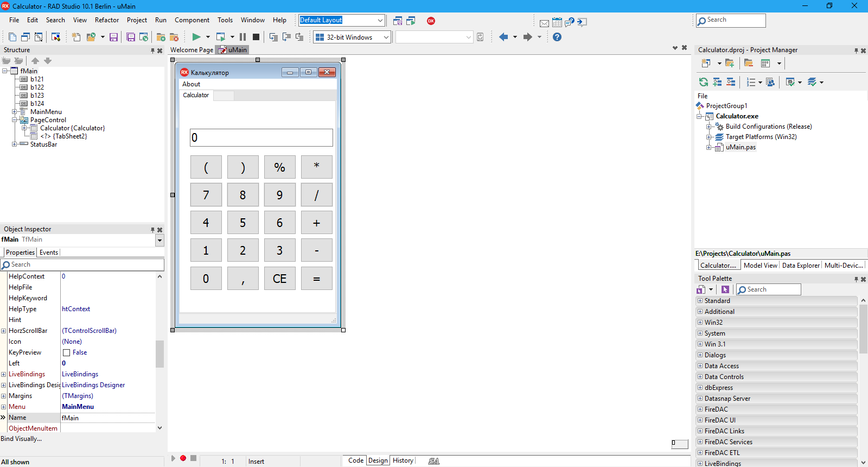This screenshot has width=868, height=467.
Task: Open the Refactor menu
Action: point(107,20)
